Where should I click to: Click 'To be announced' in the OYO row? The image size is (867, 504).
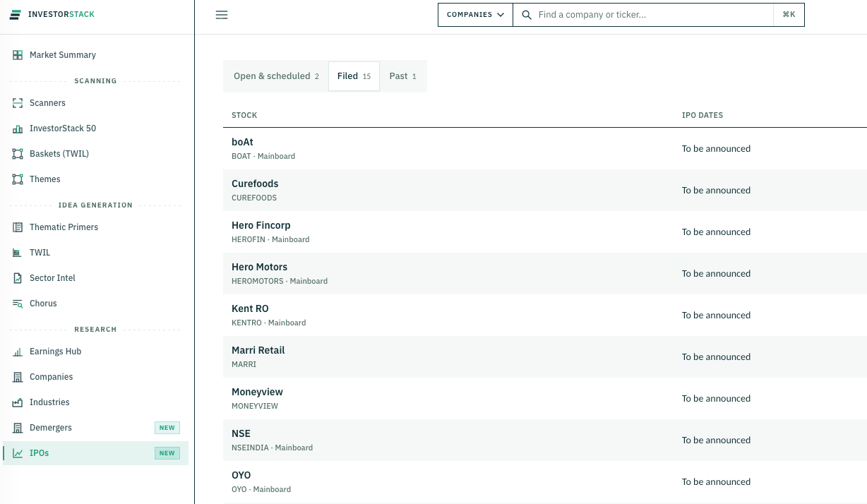(716, 482)
